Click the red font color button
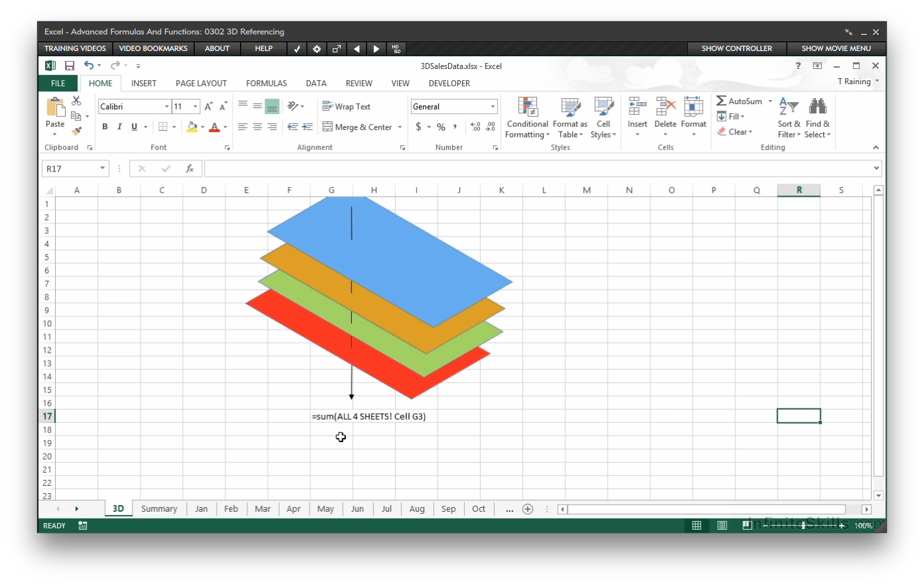 tap(214, 127)
